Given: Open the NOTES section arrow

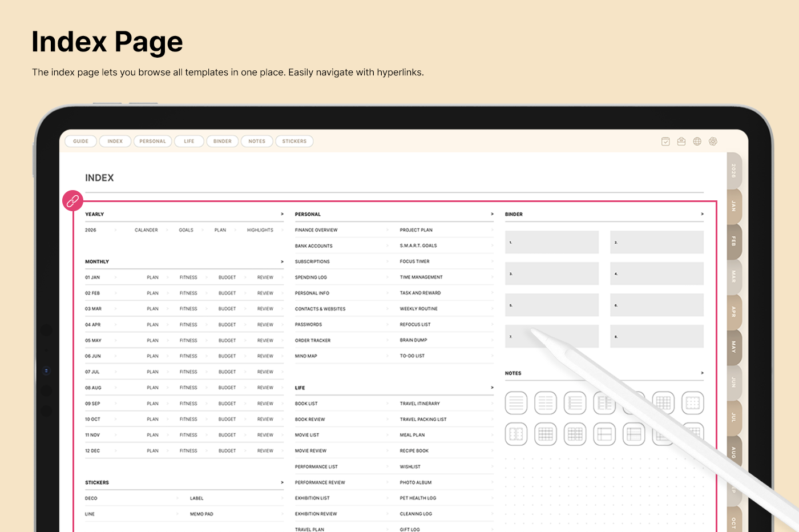Looking at the screenshot, I should tap(702, 373).
